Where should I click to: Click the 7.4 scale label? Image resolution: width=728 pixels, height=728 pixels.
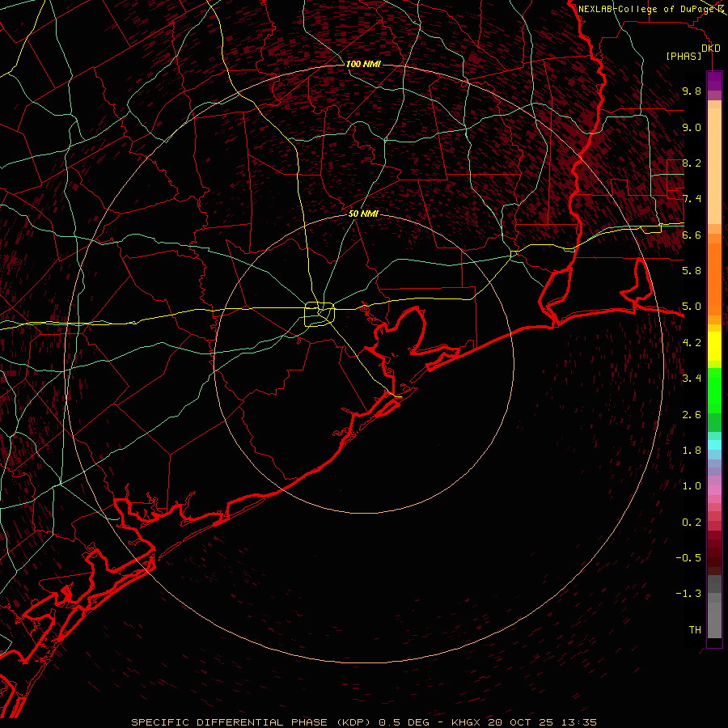click(x=692, y=199)
